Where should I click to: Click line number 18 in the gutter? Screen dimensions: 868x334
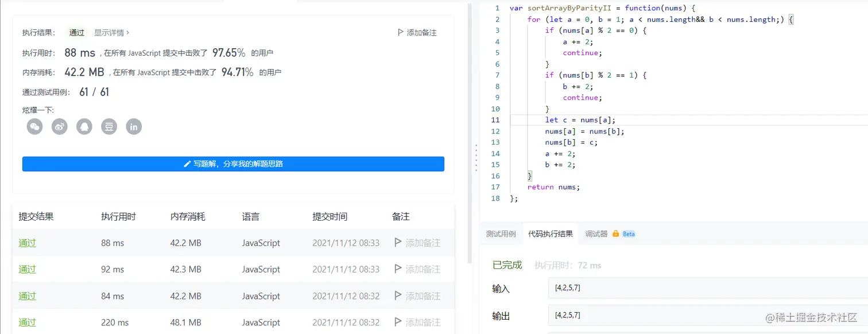coord(495,198)
